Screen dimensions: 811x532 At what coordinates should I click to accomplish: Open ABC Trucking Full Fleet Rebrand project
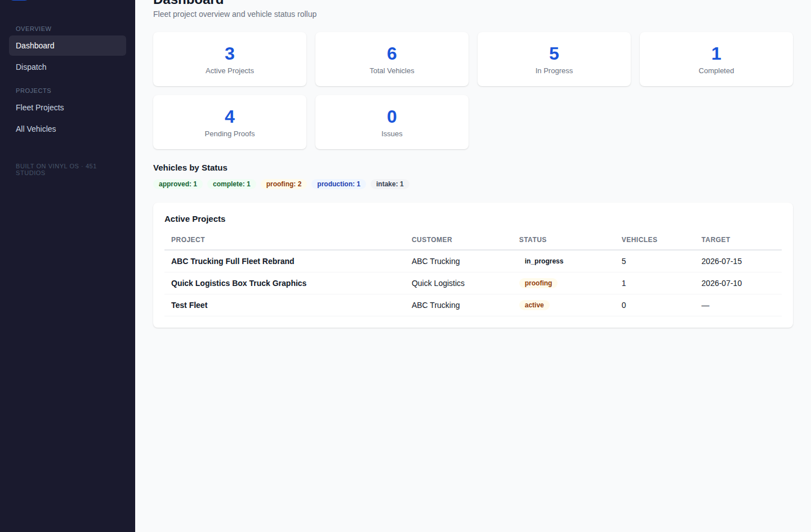(233, 261)
